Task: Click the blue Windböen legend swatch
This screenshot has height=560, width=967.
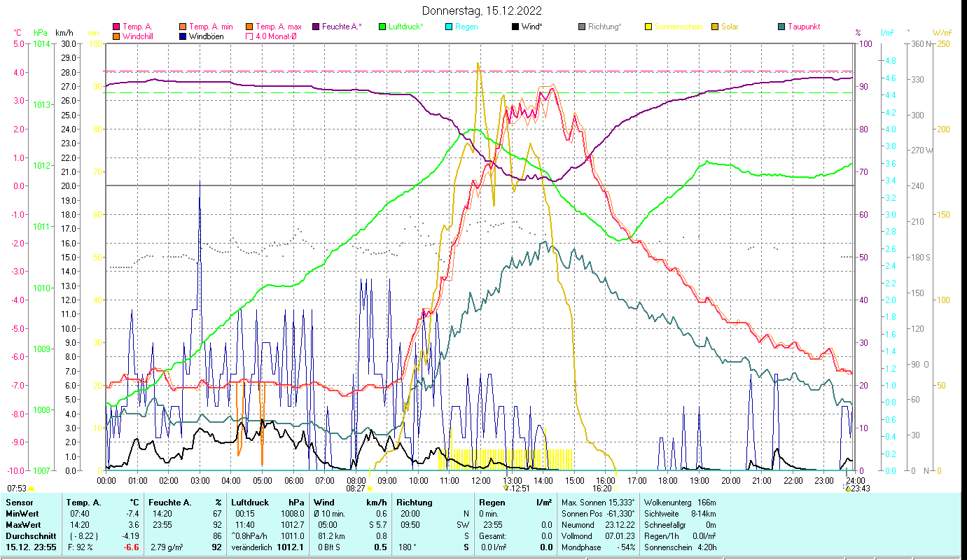Action: (x=183, y=36)
